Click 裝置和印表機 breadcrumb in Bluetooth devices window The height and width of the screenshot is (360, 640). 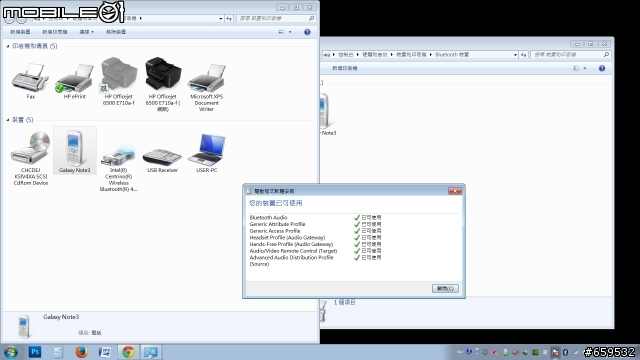pos(411,55)
